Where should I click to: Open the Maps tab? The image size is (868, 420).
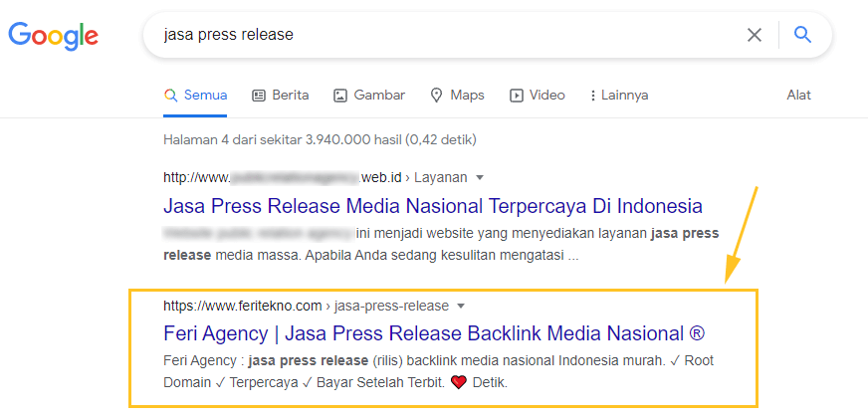coord(457,96)
